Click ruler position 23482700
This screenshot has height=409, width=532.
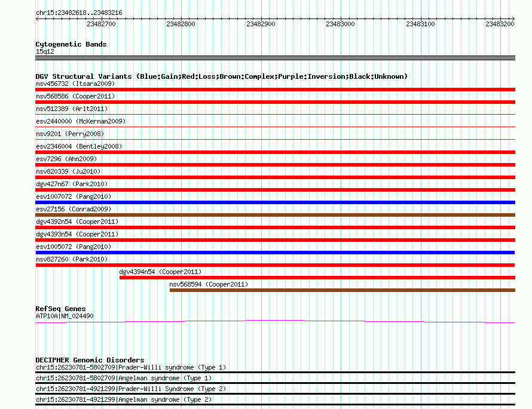click(x=101, y=24)
